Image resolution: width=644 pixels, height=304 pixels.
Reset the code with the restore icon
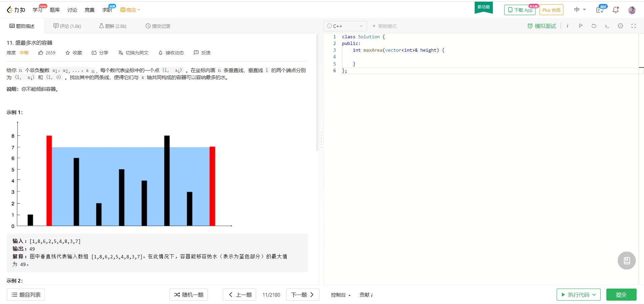(594, 26)
